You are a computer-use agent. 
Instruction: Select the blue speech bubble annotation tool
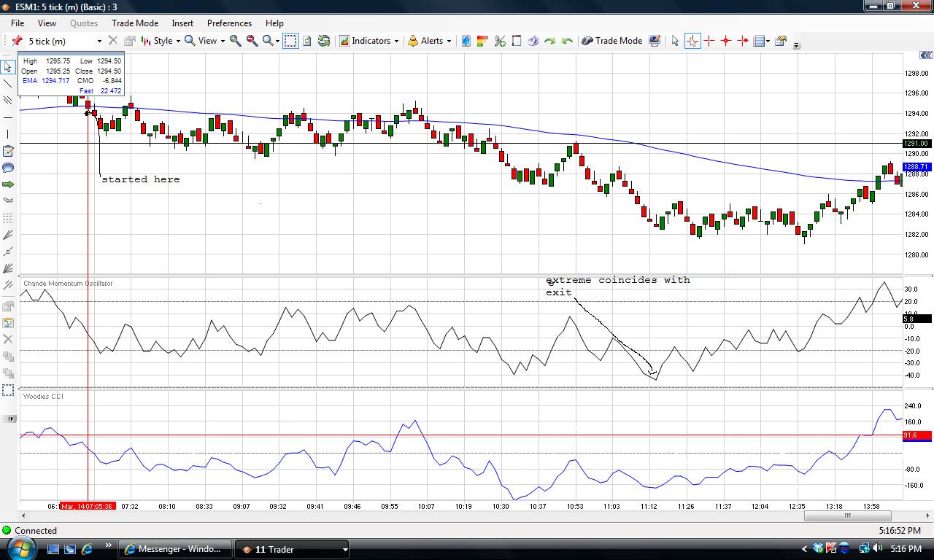pos(8,168)
